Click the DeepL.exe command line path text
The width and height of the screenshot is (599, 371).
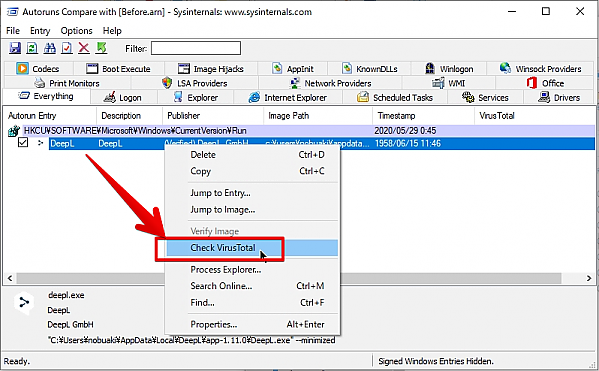(192, 340)
